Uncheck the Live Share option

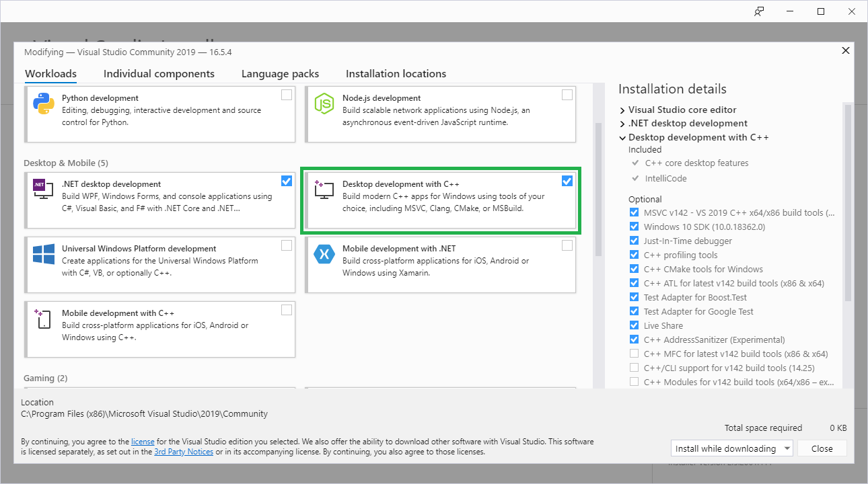[634, 325]
